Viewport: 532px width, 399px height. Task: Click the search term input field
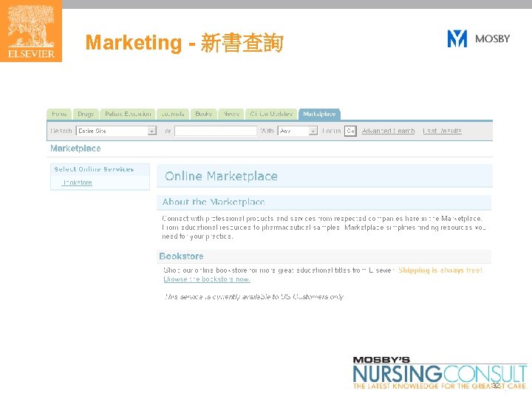(216, 131)
